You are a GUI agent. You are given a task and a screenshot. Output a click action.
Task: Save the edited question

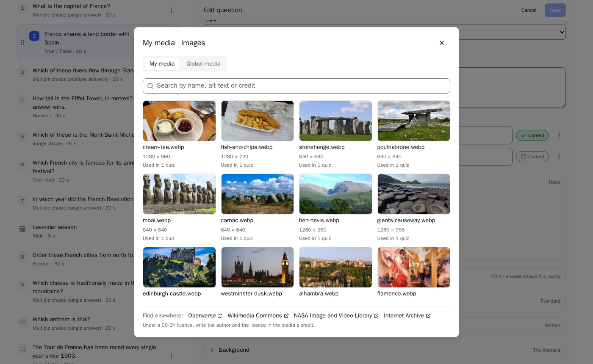coord(555,10)
